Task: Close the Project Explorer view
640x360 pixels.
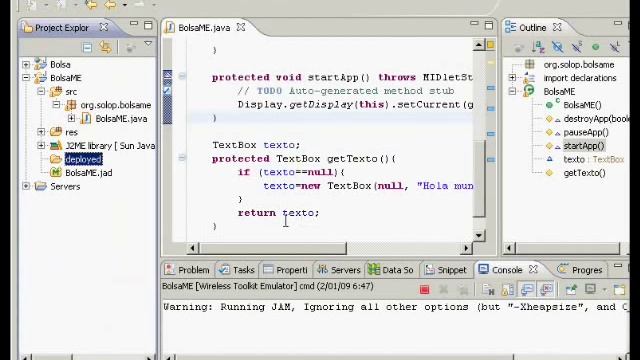Action: (104, 27)
